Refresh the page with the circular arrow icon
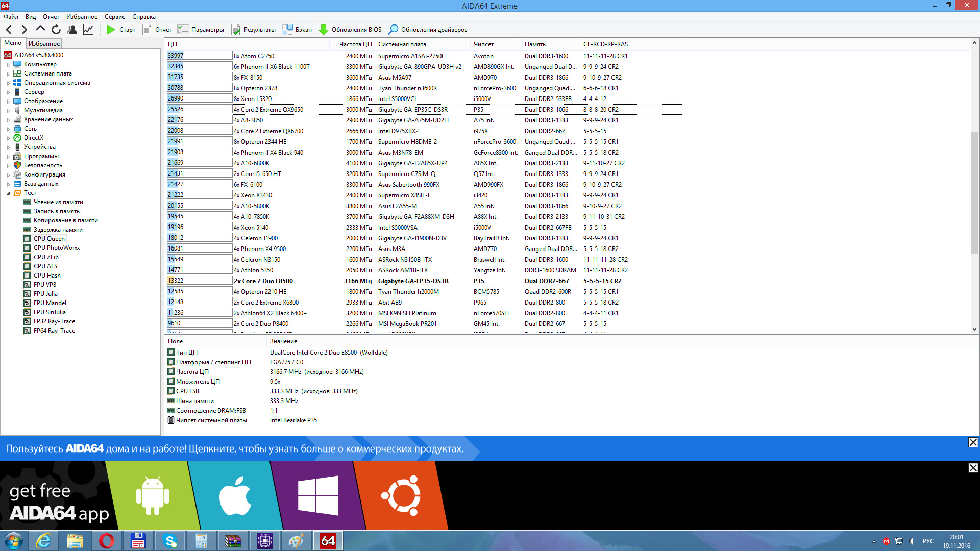The width and height of the screenshot is (980, 551). click(x=56, y=30)
